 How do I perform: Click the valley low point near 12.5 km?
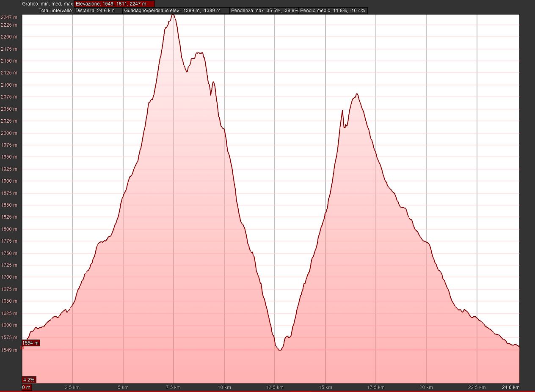click(279, 350)
